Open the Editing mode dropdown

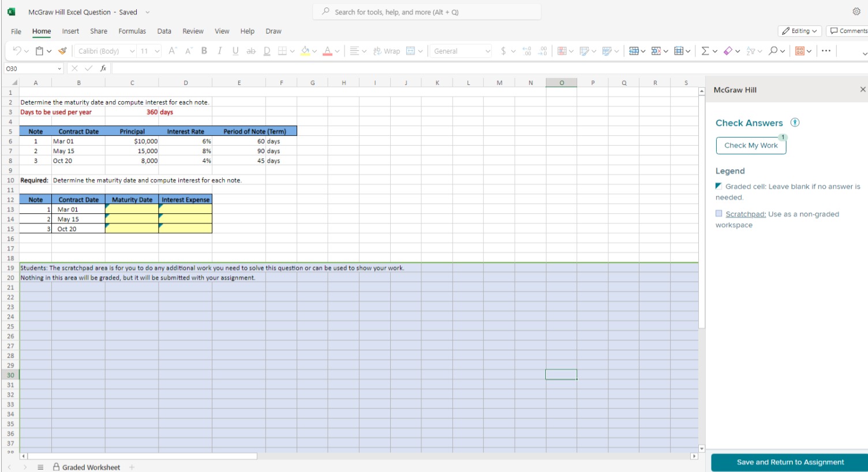pyautogui.click(x=799, y=31)
